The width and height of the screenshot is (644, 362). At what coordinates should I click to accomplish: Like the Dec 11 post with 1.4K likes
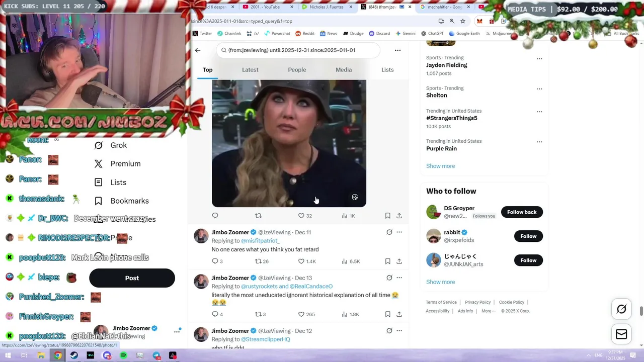[x=306, y=261]
